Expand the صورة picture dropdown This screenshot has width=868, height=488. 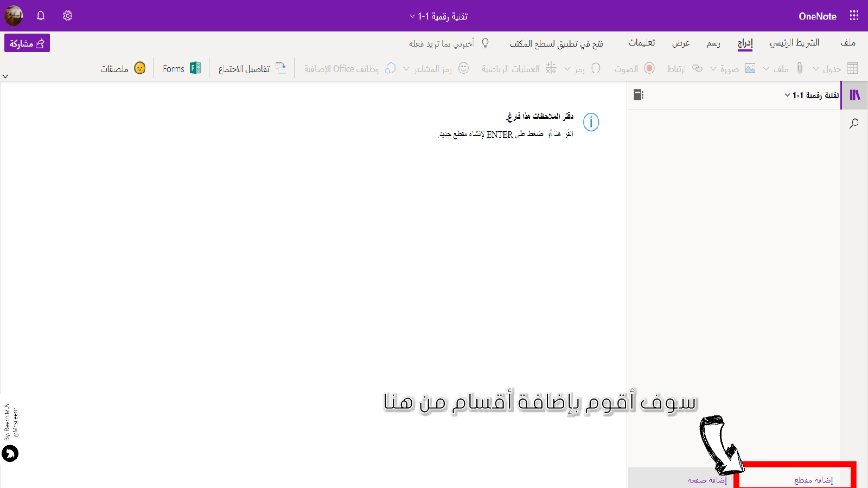pos(713,69)
